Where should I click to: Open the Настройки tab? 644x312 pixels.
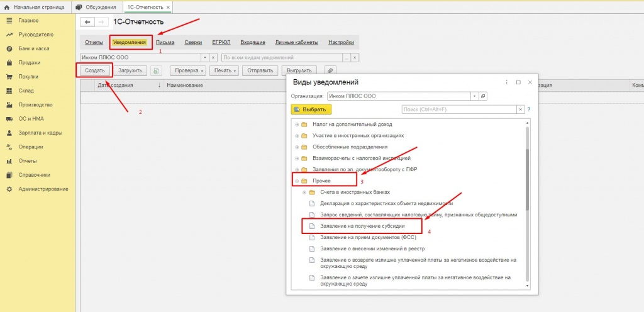pyautogui.click(x=341, y=42)
